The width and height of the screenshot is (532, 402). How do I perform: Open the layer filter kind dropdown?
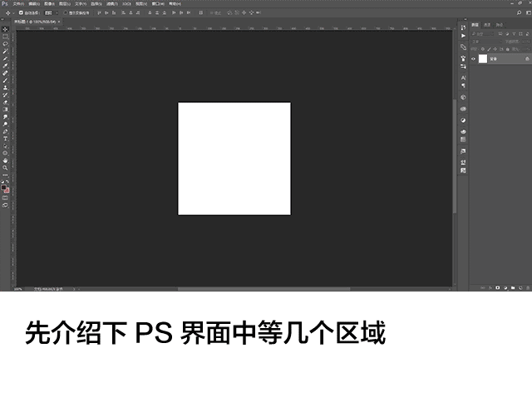coord(480,33)
